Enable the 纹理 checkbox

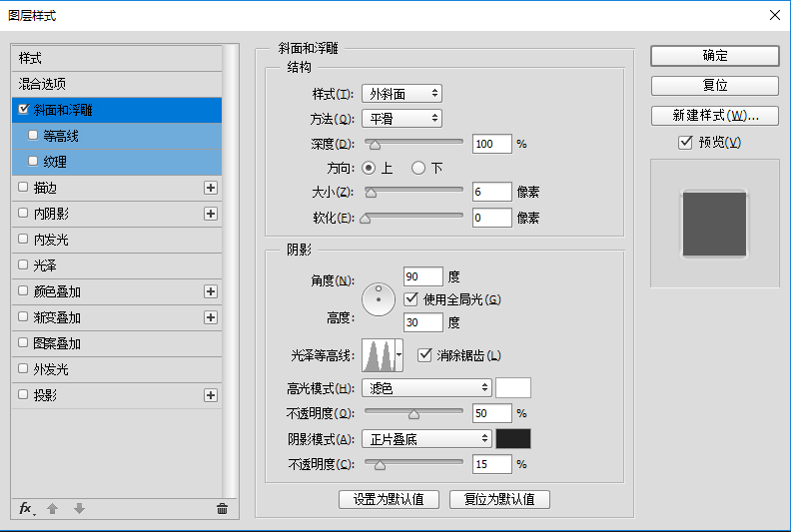pos(33,161)
